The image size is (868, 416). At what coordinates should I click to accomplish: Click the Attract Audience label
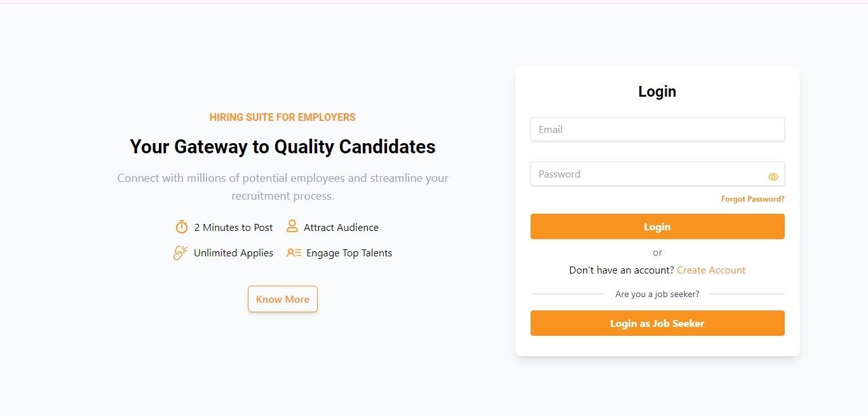[x=341, y=228]
